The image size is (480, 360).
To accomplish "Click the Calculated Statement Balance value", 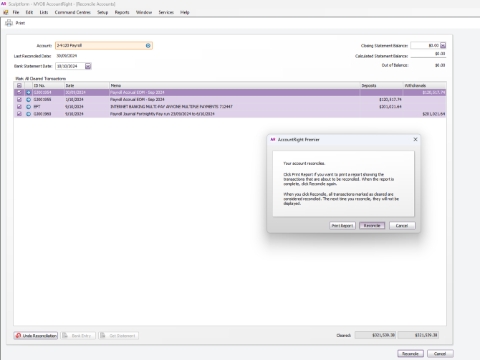I will click(x=440, y=54).
